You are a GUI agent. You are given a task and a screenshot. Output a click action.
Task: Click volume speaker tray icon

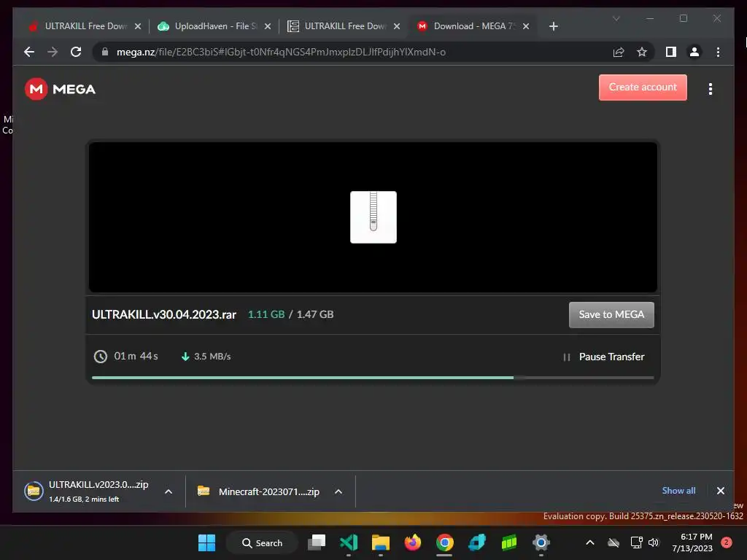point(654,542)
